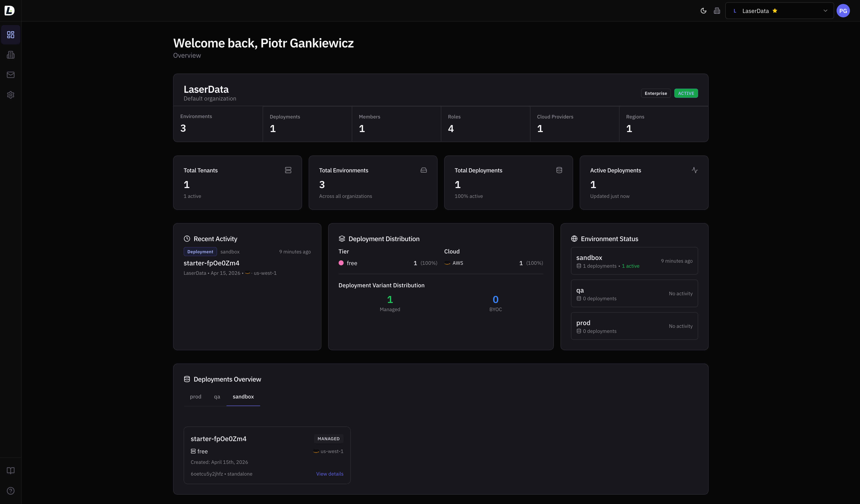Switch to the prod deployments tab

tap(196, 397)
